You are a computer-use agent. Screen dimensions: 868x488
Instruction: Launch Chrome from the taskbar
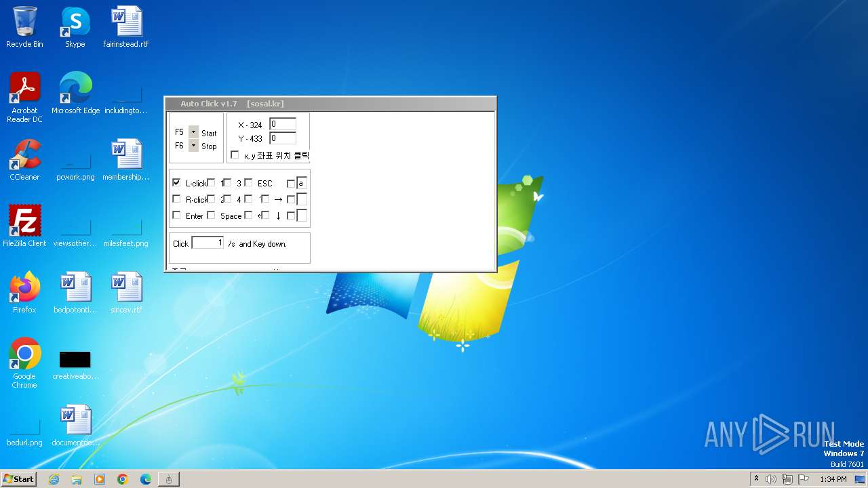pyautogui.click(x=123, y=479)
